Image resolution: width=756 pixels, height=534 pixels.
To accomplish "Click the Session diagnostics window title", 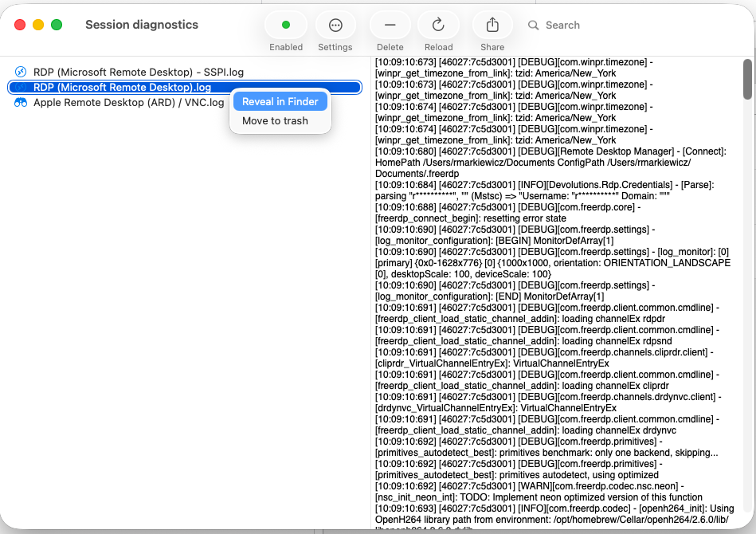I will [x=142, y=25].
